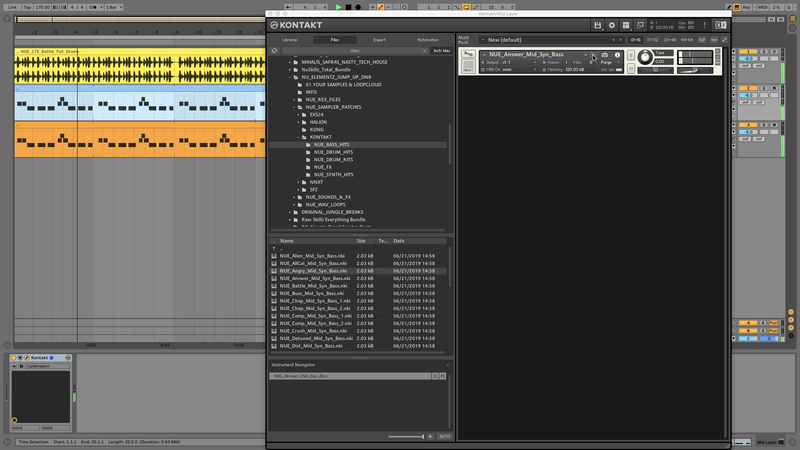Open instrument name dropdown arrow

tap(484, 55)
